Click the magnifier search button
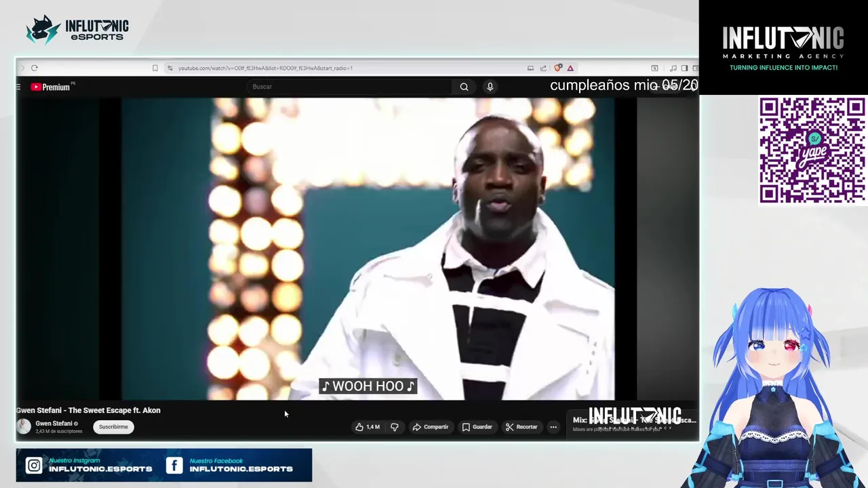The image size is (868, 488). pos(464,87)
